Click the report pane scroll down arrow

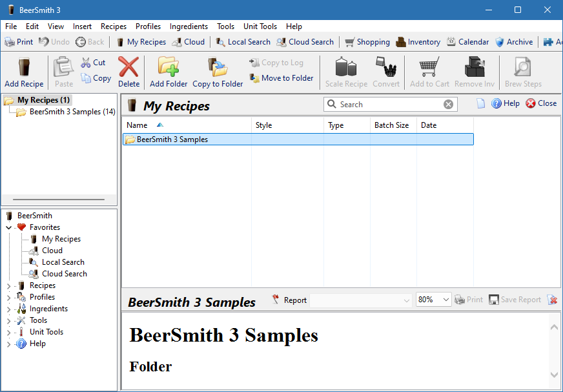pyautogui.click(x=554, y=375)
